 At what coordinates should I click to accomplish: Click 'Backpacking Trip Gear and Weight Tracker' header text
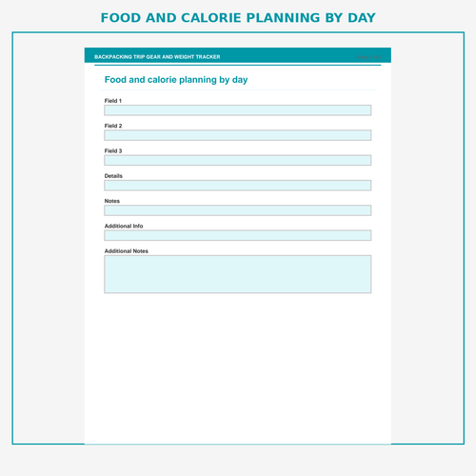(x=157, y=57)
